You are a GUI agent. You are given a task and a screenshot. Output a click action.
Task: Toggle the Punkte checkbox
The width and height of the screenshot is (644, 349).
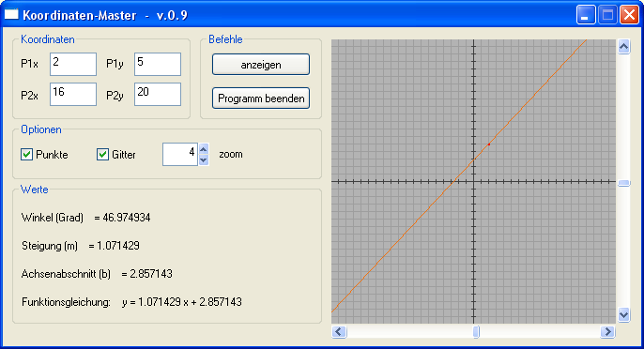click(26, 155)
